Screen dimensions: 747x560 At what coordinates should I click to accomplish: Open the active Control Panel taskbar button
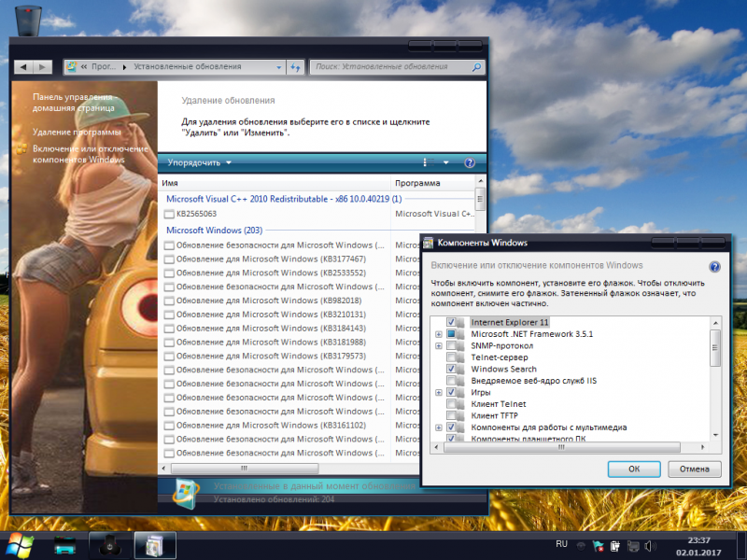coord(155,546)
